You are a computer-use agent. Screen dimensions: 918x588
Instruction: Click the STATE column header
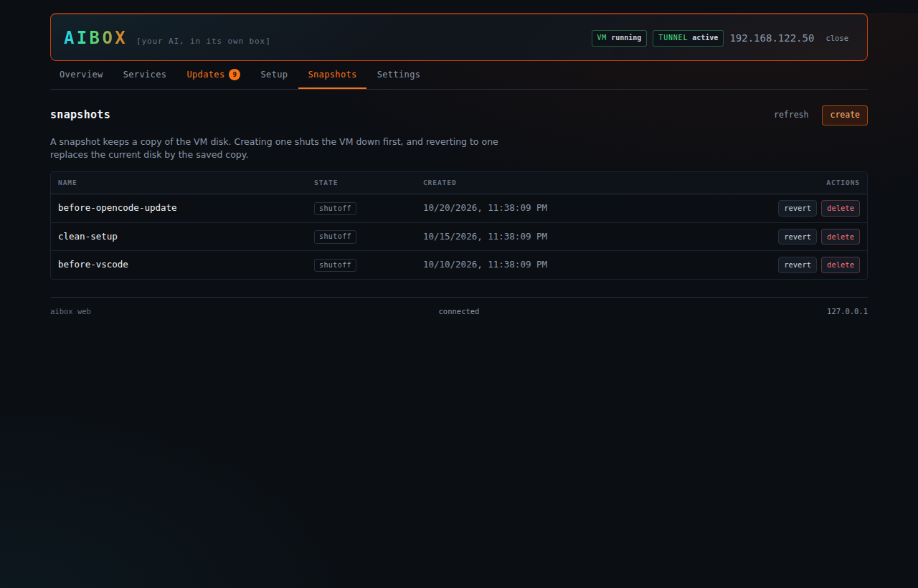tap(326, 183)
